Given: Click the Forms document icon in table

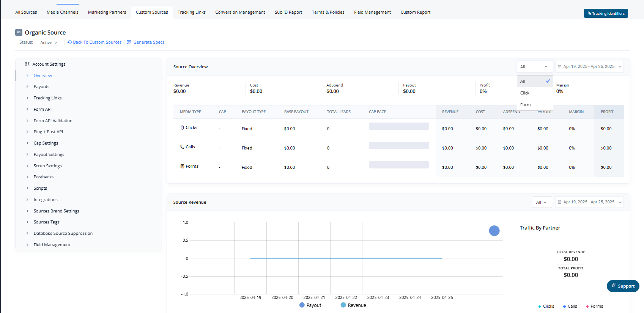Looking at the screenshot, I should point(182,167).
